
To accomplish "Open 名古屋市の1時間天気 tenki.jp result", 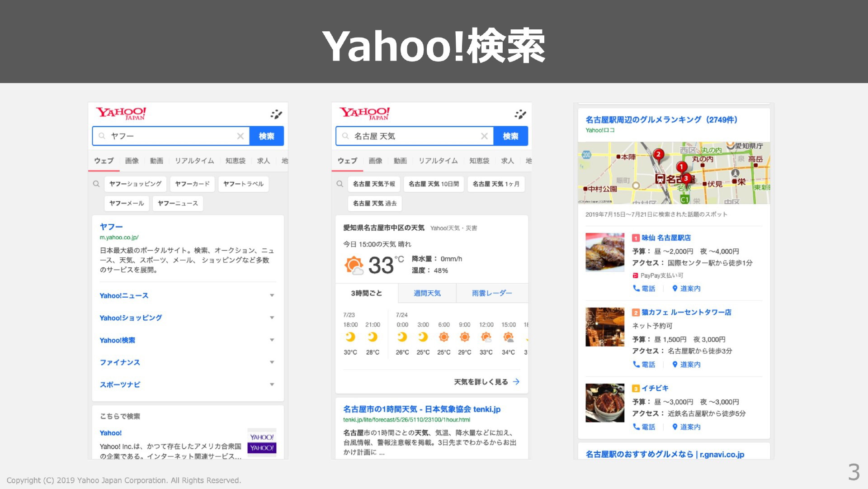I will coord(422,409).
